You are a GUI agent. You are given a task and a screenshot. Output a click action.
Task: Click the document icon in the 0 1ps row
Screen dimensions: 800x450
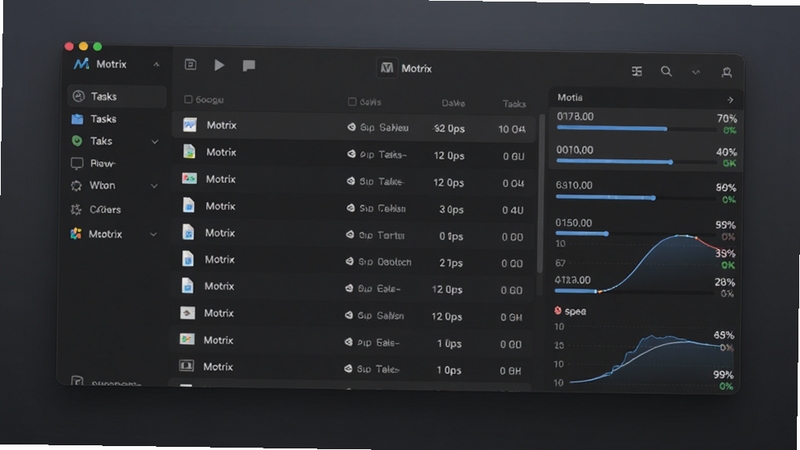coord(188,232)
